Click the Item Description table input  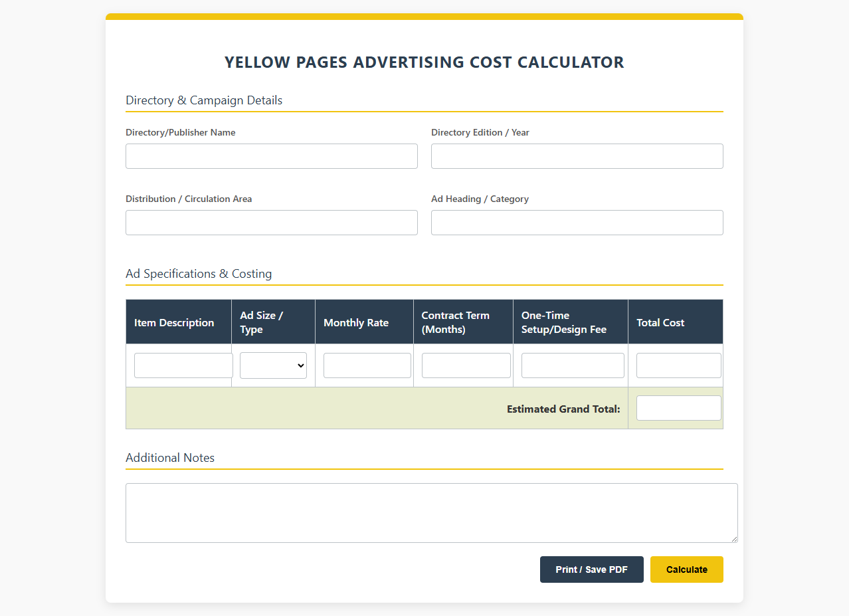click(183, 365)
